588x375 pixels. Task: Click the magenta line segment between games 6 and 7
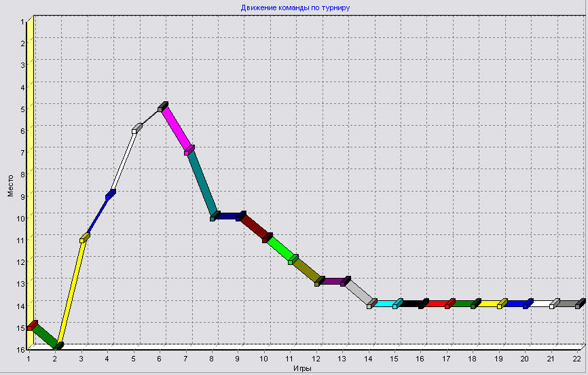(177, 128)
